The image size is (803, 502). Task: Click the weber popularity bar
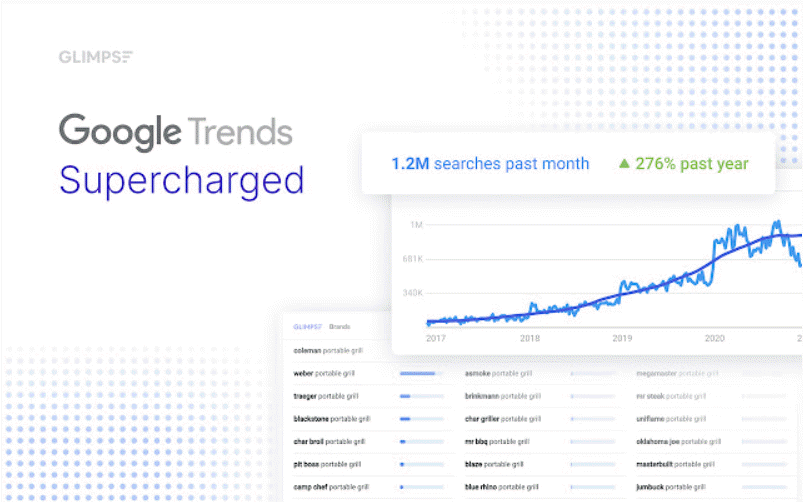[421, 373]
